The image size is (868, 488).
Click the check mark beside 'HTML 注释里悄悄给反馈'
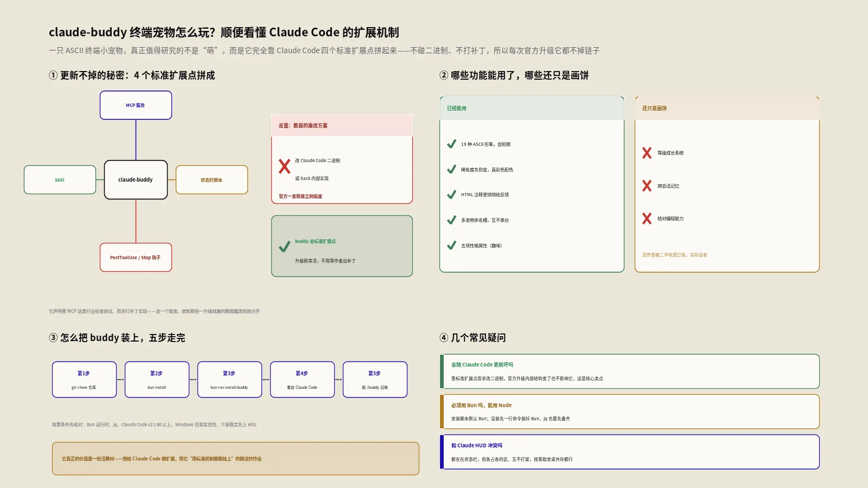pyautogui.click(x=451, y=195)
